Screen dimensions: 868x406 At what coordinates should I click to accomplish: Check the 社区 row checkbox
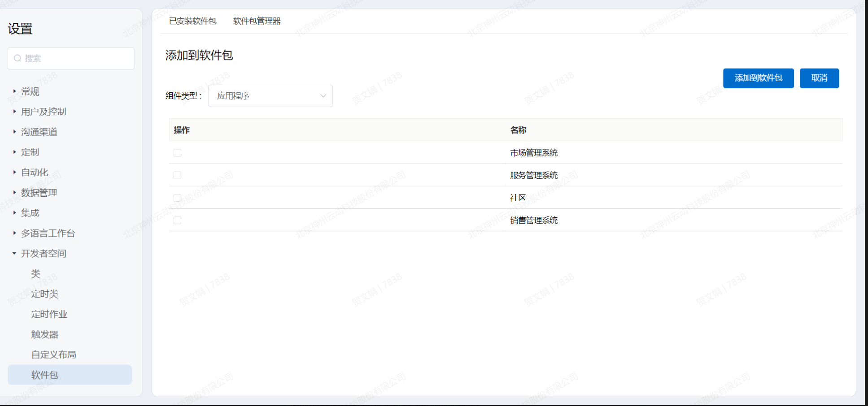tap(178, 198)
